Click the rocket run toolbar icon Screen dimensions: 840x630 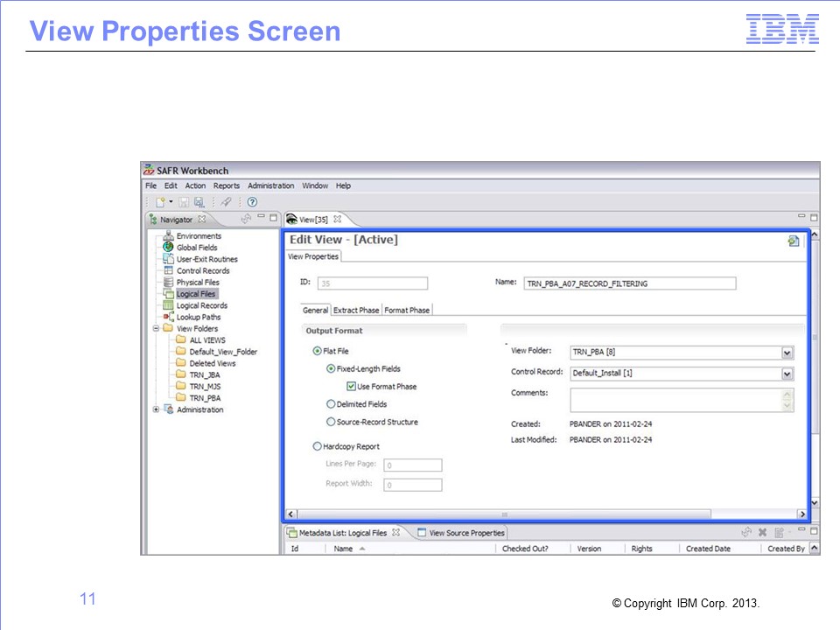pos(226,202)
